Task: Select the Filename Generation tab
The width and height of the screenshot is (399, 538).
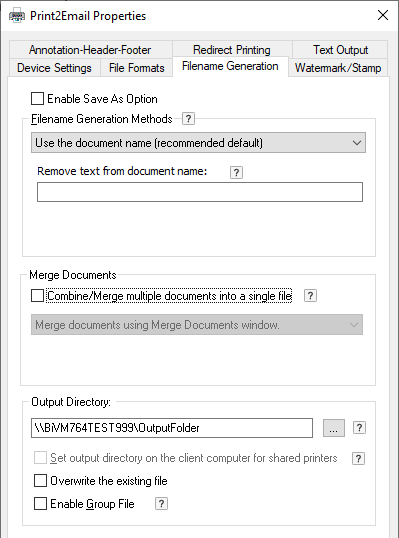Action: (230, 66)
